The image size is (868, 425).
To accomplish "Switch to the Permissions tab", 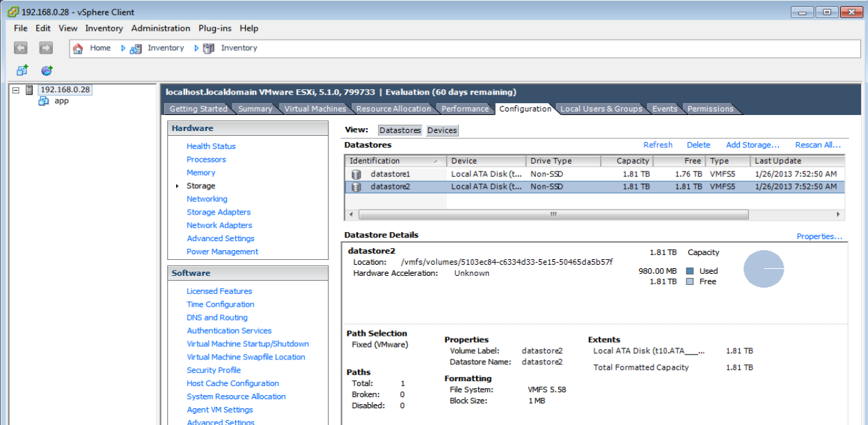I will click(x=711, y=109).
